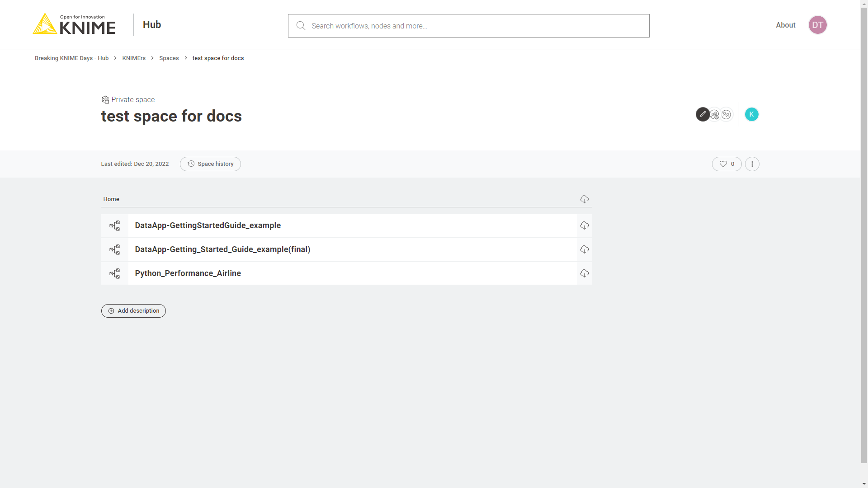868x488 pixels.
Task: Click the 'test space for docs' breadcrumb text
Action: coord(218,58)
